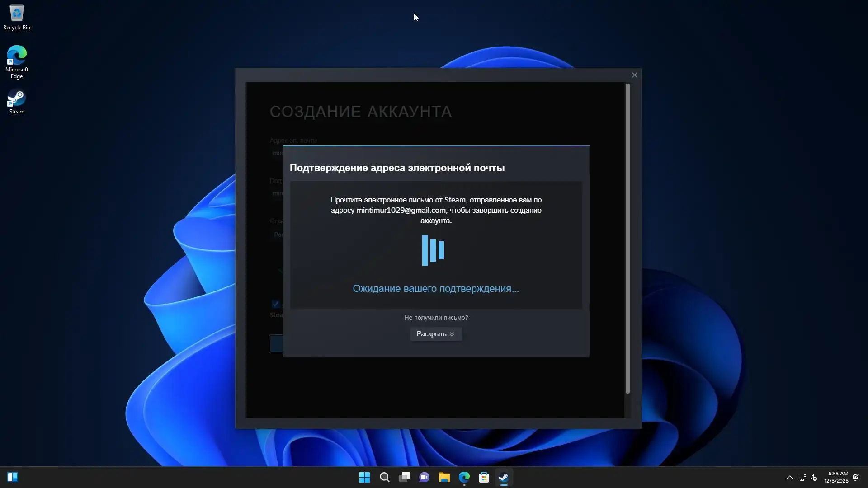Open taskbar Search magnifier
This screenshot has width=868, height=488.
point(384,477)
